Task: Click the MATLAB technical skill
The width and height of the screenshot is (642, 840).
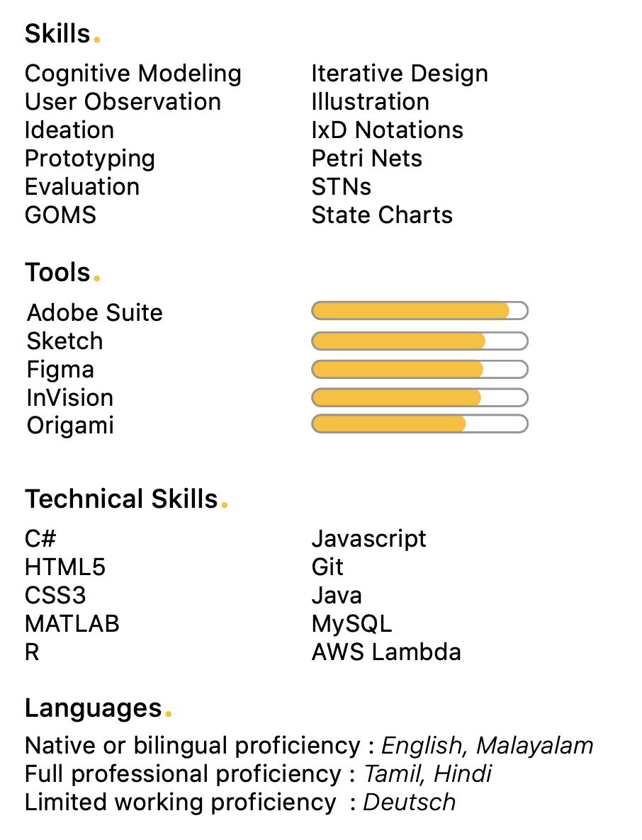Action: click(72, 624)
